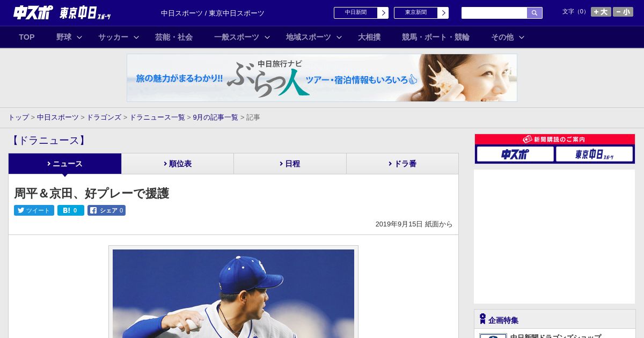Open the 中日新聞 link button
The height and width of the screenshot is (338, 644).
tap(355, 13)
